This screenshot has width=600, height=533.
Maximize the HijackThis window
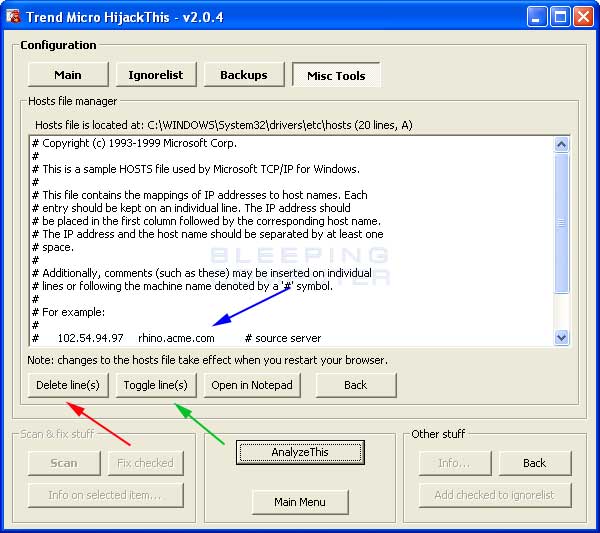pos(560,17)
